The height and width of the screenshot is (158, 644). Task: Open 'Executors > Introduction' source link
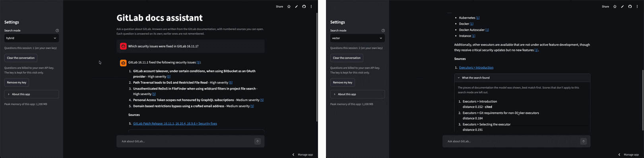tap(476, 68)
